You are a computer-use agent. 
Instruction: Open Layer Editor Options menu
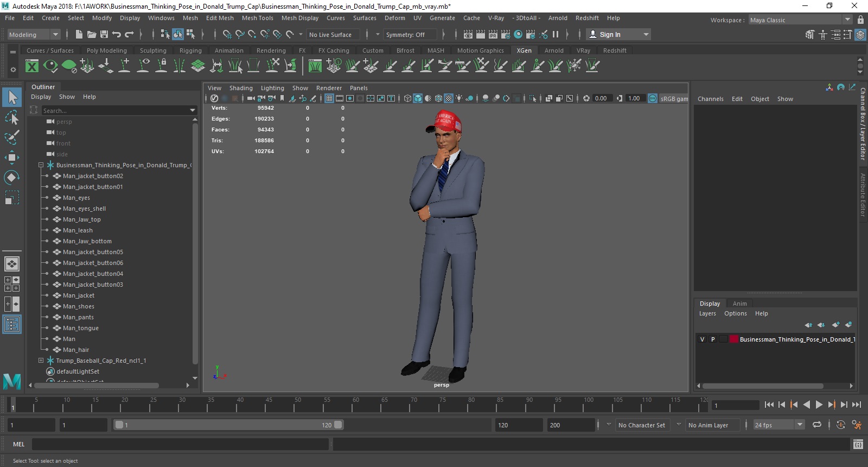tap(735, 313)
